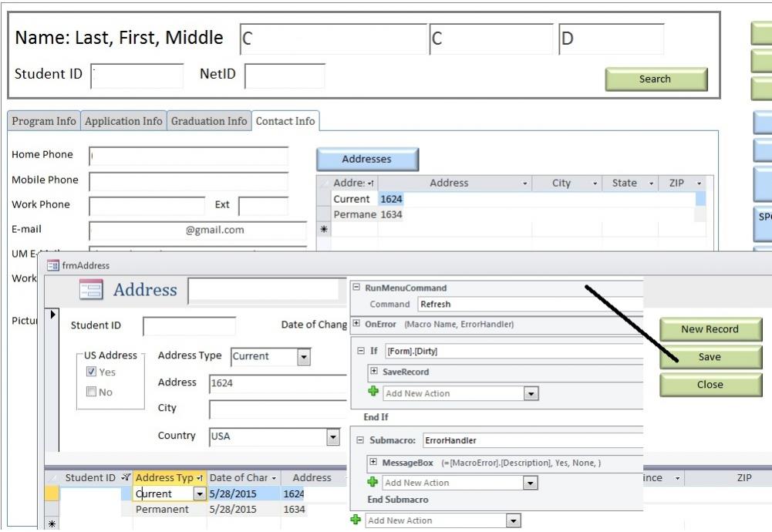Open the ZIP column filter arrow
The height and width of the screenshot is (532, 772).
point(699,184)
